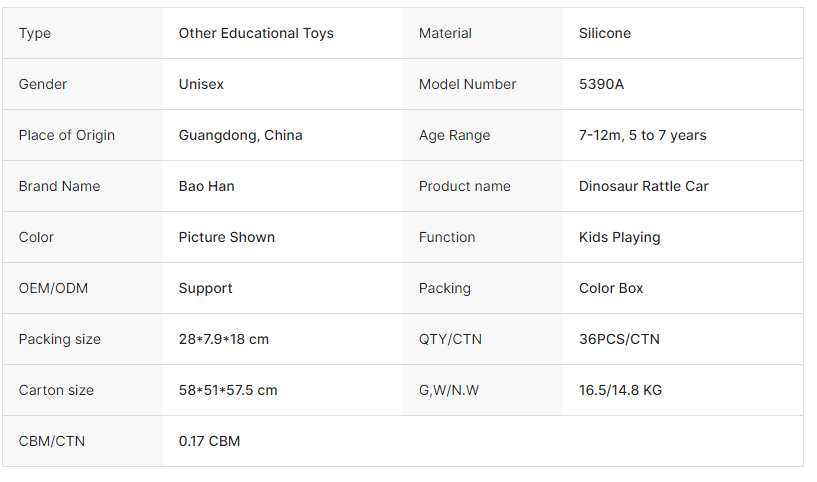Select the "Silicone" material value
Screen dimensions: 817x482
pyautogui.click(x=605, y=33)
